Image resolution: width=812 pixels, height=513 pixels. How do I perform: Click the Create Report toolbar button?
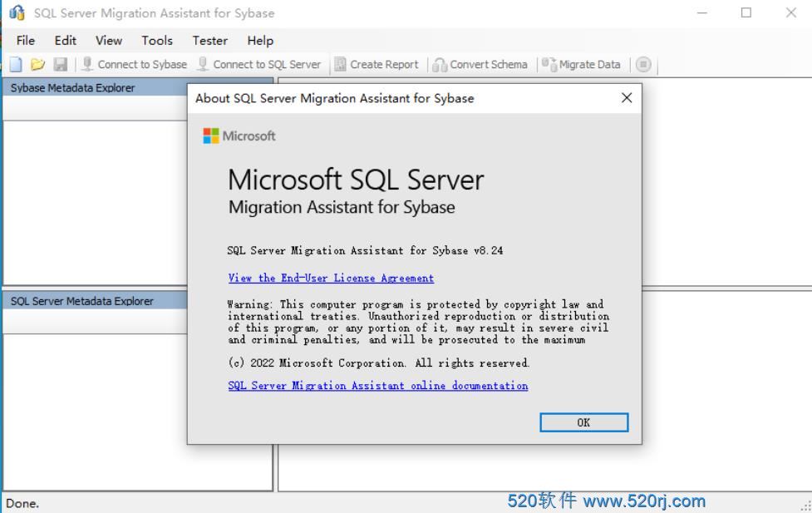click(376, 64)
